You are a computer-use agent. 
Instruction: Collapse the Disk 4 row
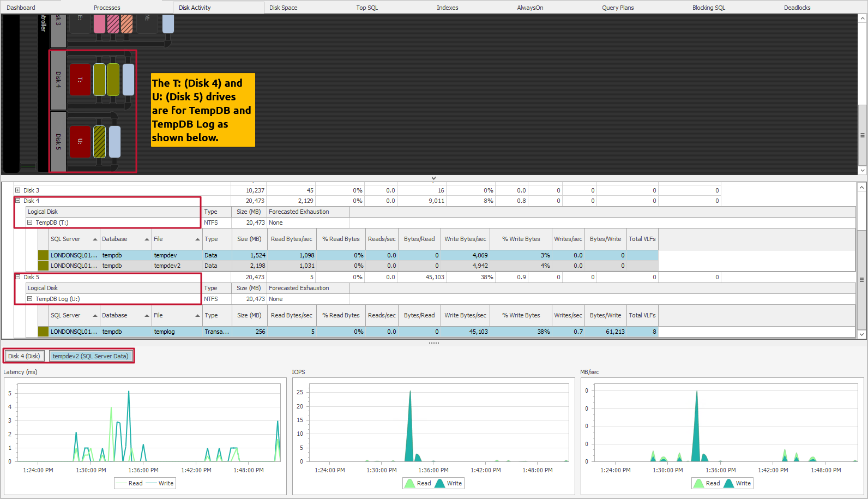coord(17,201)
